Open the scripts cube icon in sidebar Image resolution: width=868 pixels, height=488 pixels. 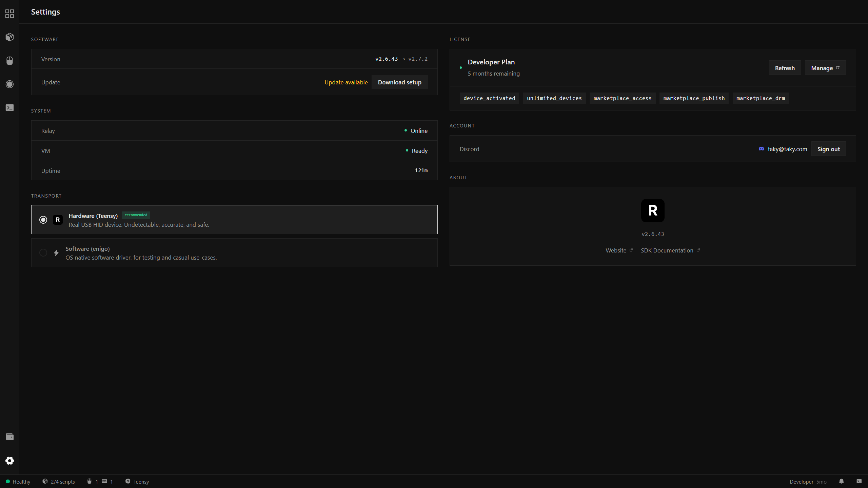pos(9,37)
